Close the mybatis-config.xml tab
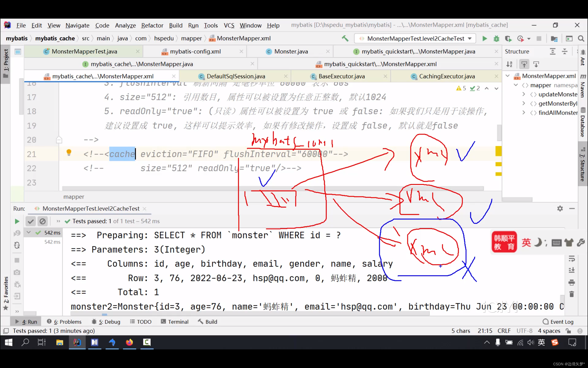The width and height of the screenshot is (588, 368). (x=241, y=51)
